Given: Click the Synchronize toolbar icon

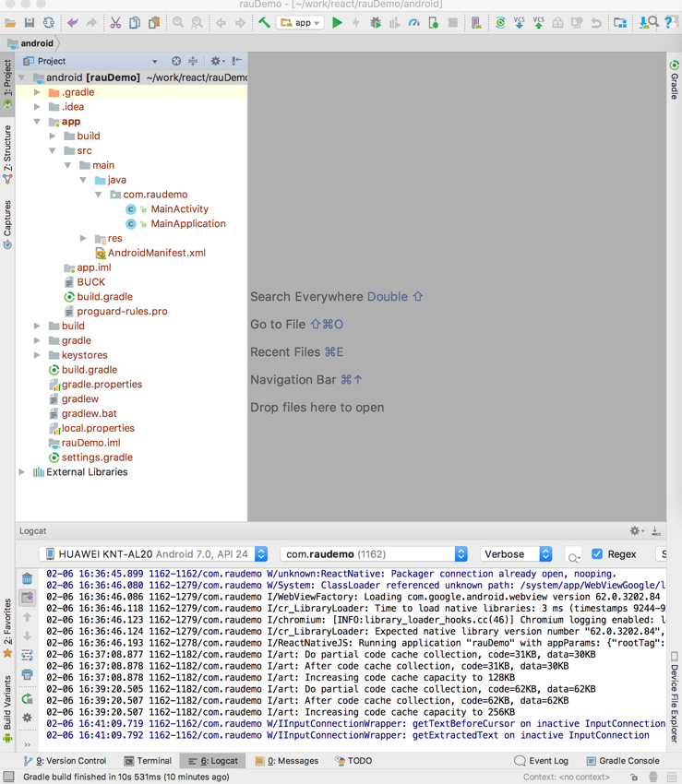Looking at the screenshot, I should [49, 23].
